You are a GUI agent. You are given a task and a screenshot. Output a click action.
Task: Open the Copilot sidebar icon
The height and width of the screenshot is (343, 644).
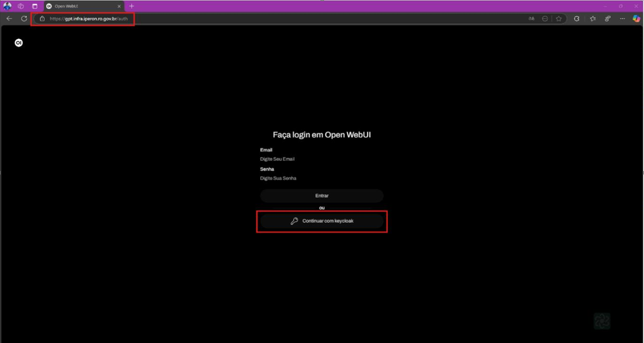pos(636,19)
